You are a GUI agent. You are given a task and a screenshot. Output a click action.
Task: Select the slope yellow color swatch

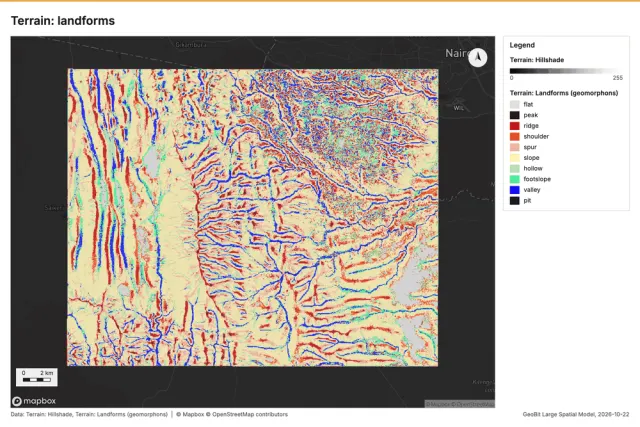pyautogui.click(x=515, y=158)
